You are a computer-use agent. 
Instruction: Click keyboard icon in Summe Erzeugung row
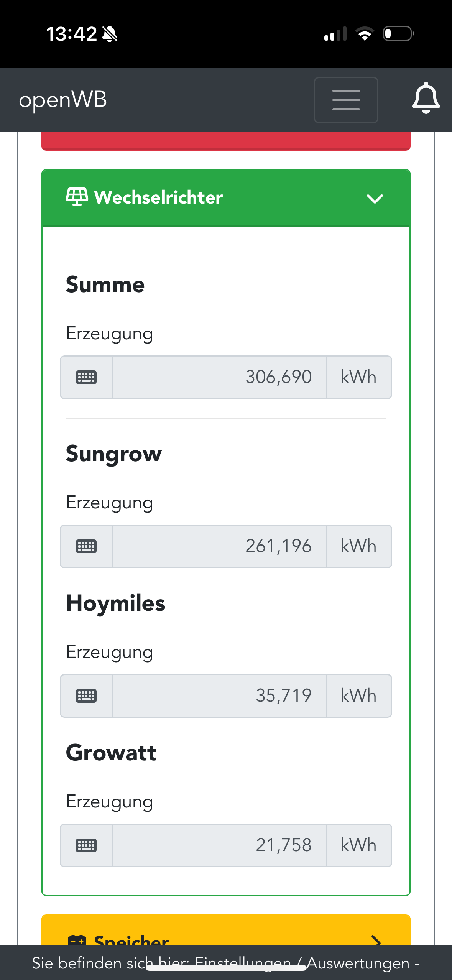pyautogui.click(x=86, y=377)
